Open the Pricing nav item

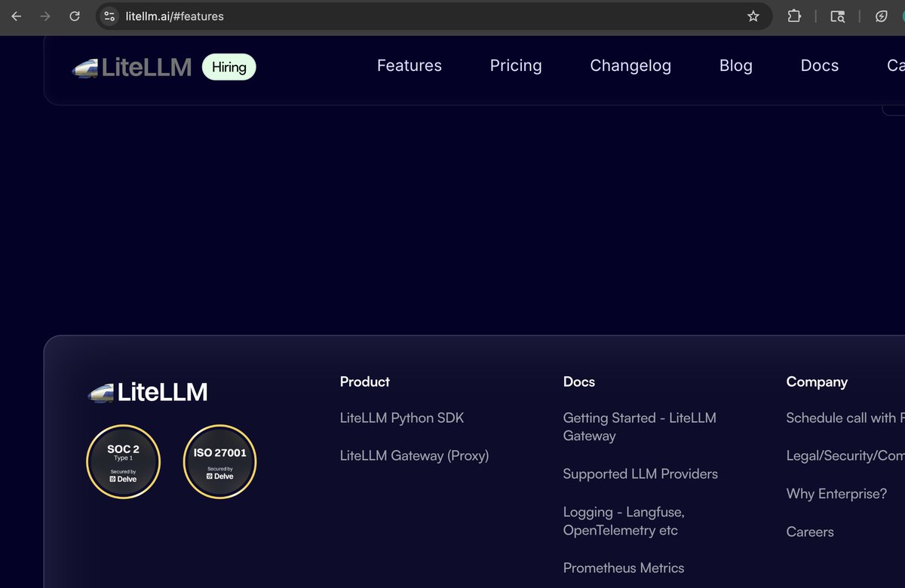pos(516,66)
